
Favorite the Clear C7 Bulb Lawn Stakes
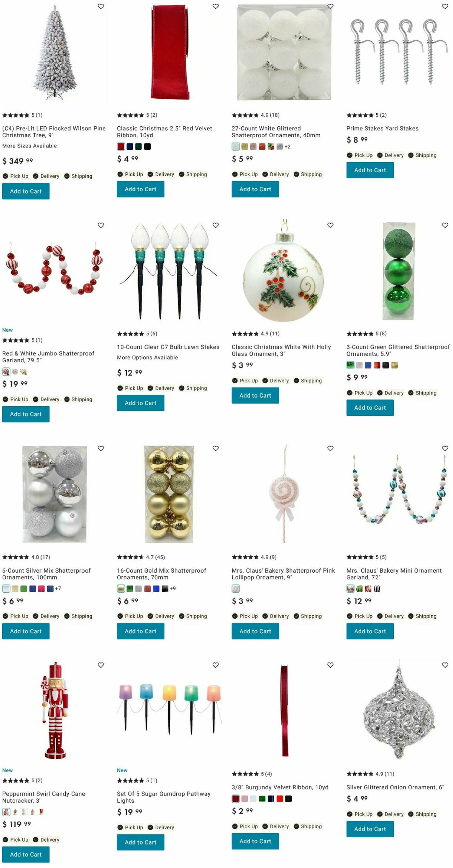coord(216,225)
